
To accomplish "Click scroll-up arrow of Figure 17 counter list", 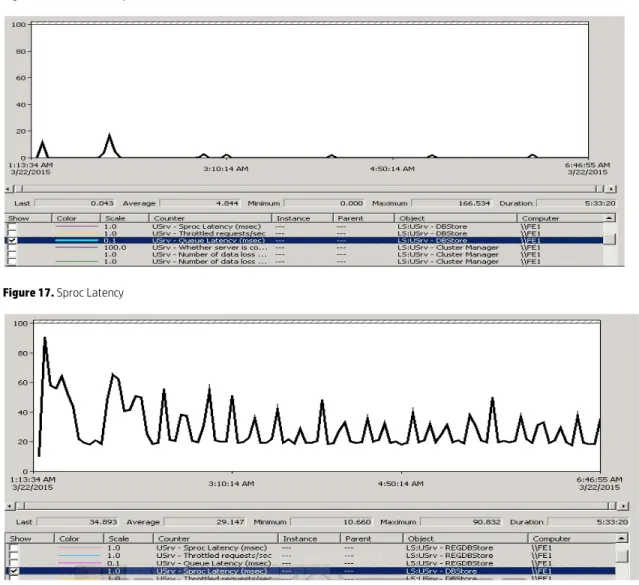I will point(621,539).
